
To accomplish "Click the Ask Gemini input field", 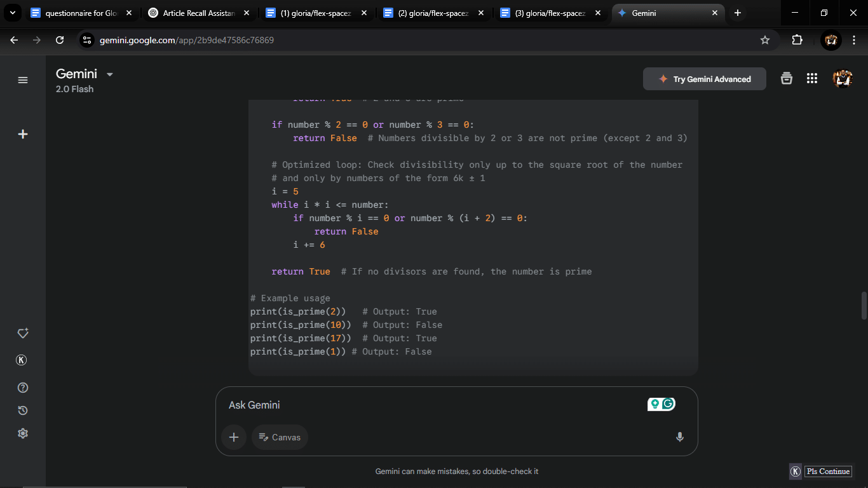I will coord(432,405).
